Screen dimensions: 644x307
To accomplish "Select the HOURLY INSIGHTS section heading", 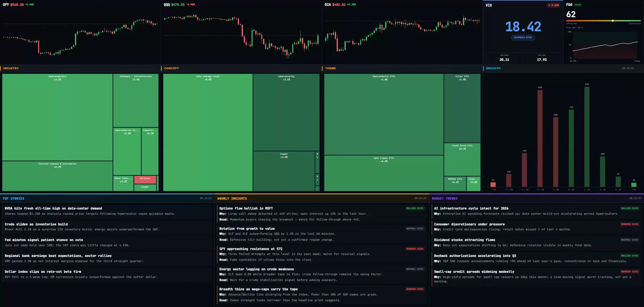I will coord(232,198).
